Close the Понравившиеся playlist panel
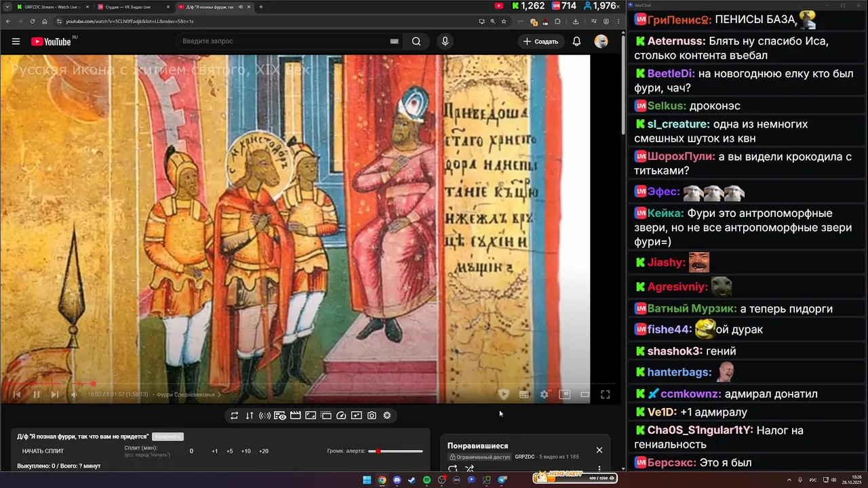This screenshot has height=488, width=868. [599, 450]
